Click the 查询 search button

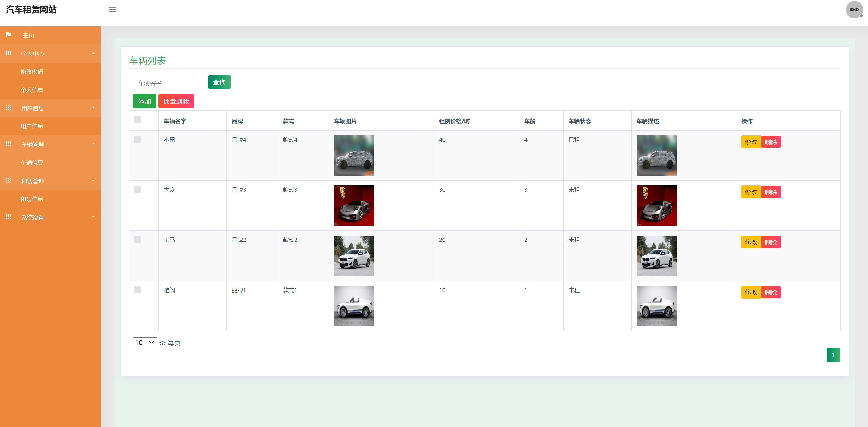219,82
